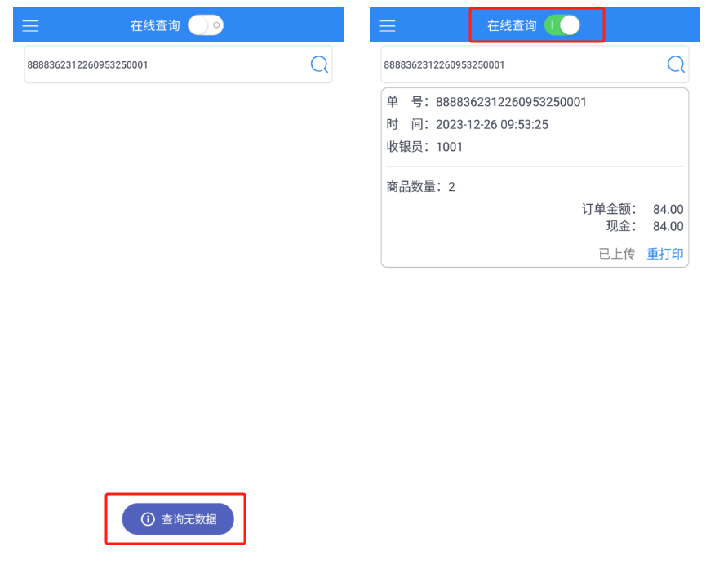Tap the 查询无数据 toast message

178,519
